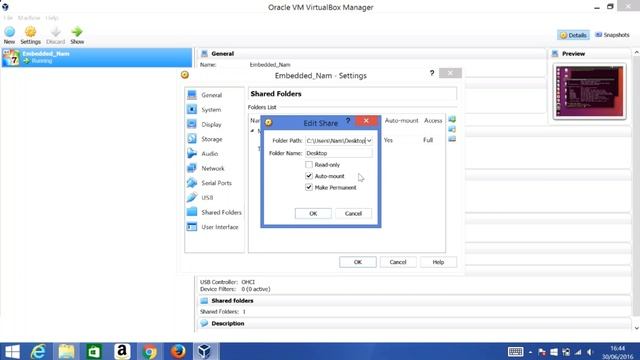640x360 pixels.
Task: Open the Folder Path dropdown
Action: click(369, 141)
